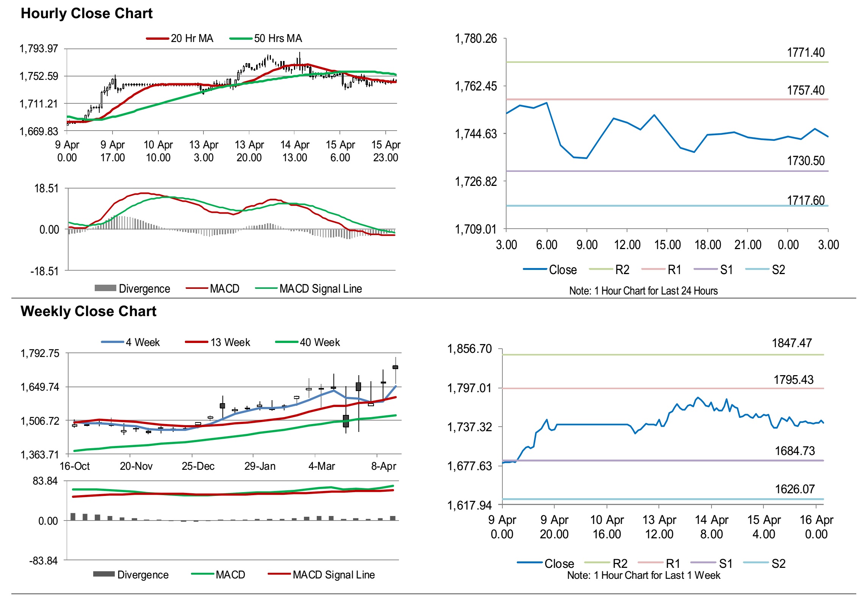Viewport: 868px width, 597px height.
Task: Click the Weekly Close Chart heading
Action: (x=88, y=311)
